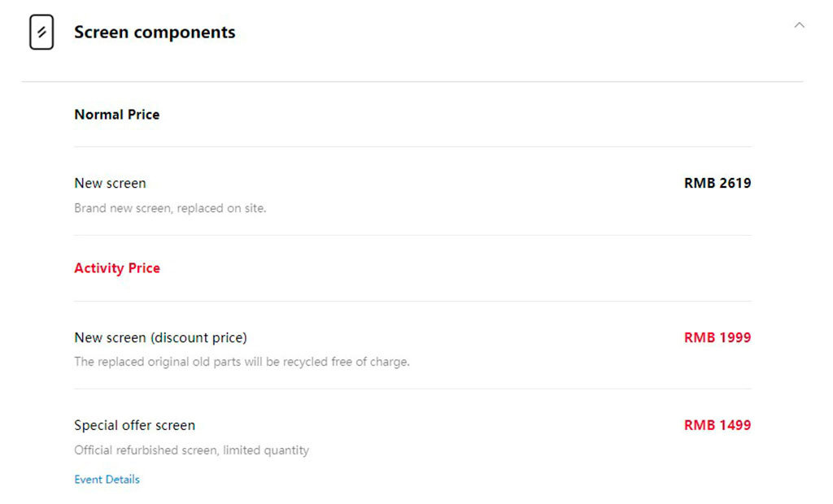Screen dimensions: 833x504
Task: Click the 'Brand new screen' description text
Action: point(170,208)
